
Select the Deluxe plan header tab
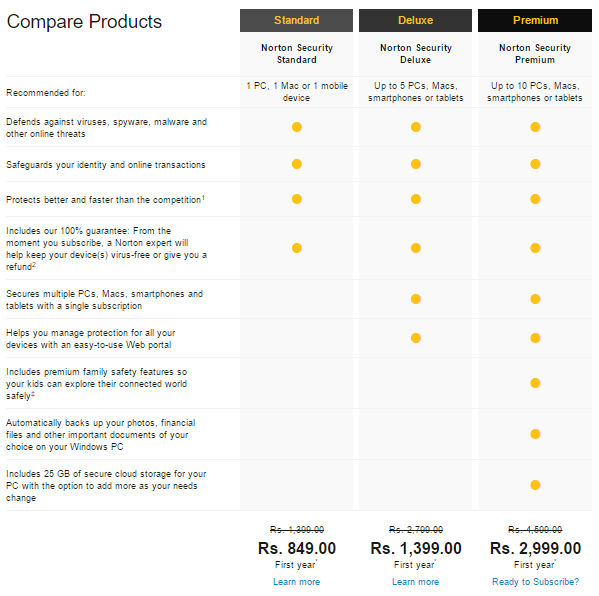click(415, 20)
